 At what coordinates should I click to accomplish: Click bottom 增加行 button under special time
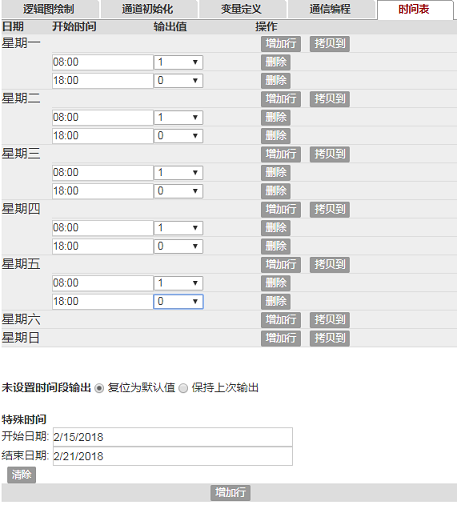pyautogui.click(x=230, y=493)
